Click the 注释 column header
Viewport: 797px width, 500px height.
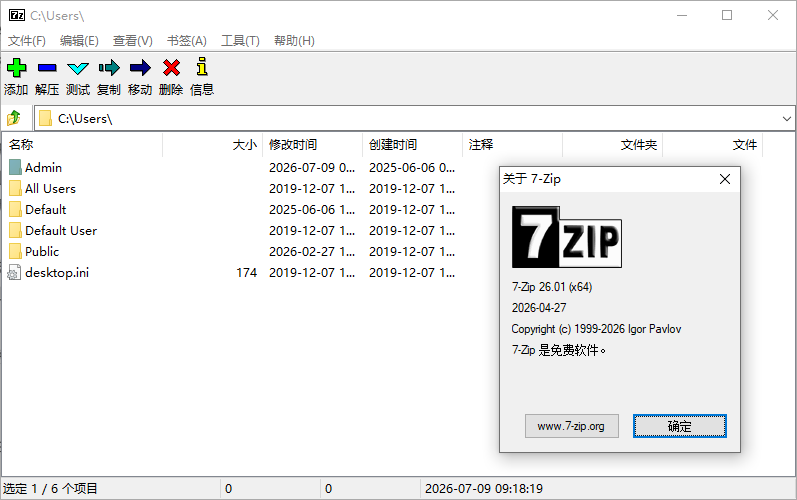click(513, 145)
